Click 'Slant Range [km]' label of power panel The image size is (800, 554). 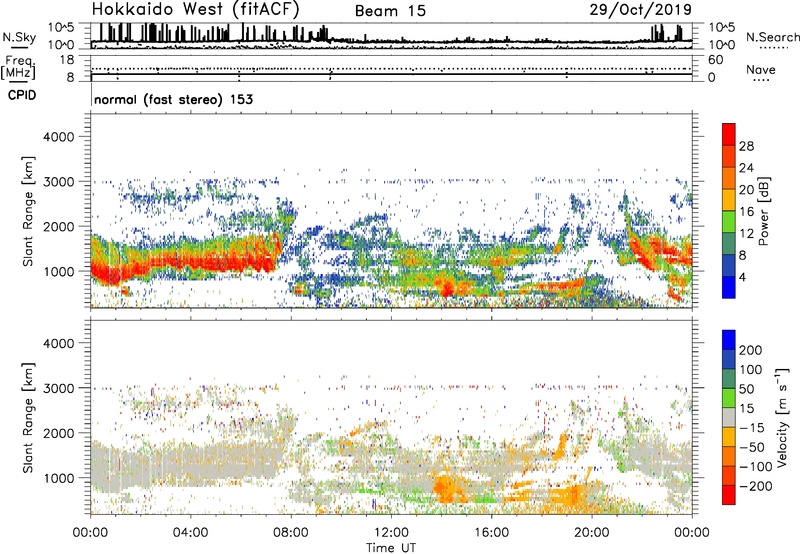(28, 211)
